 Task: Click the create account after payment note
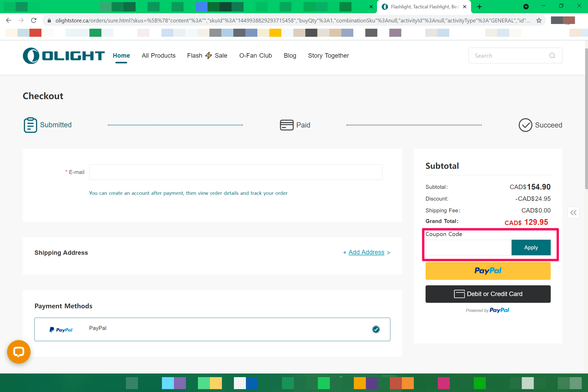point(188,193)
